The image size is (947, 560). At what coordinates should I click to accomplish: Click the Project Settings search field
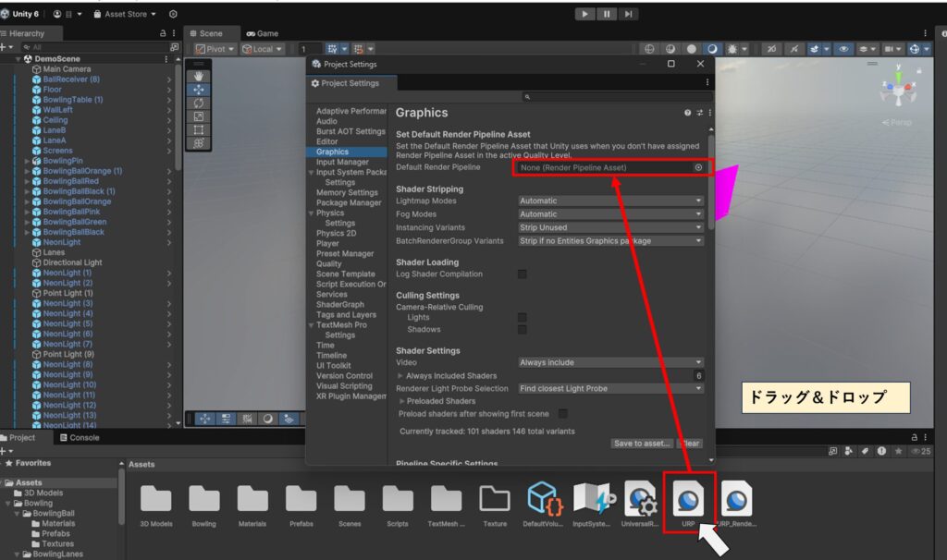pos(617,96)
